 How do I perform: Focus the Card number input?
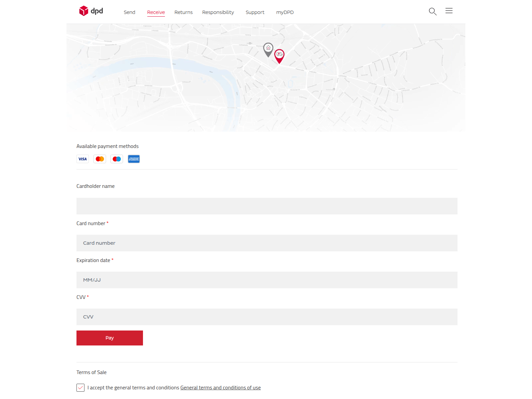tap(267, 243)
